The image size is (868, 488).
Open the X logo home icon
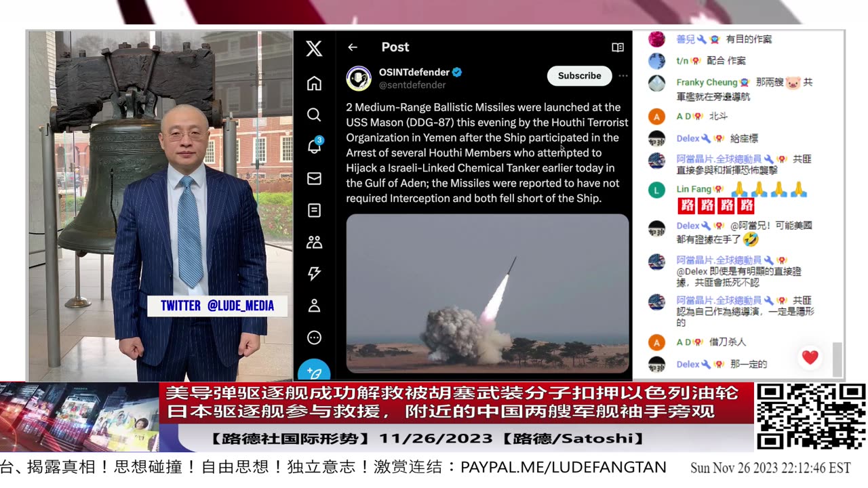point(314,48)
